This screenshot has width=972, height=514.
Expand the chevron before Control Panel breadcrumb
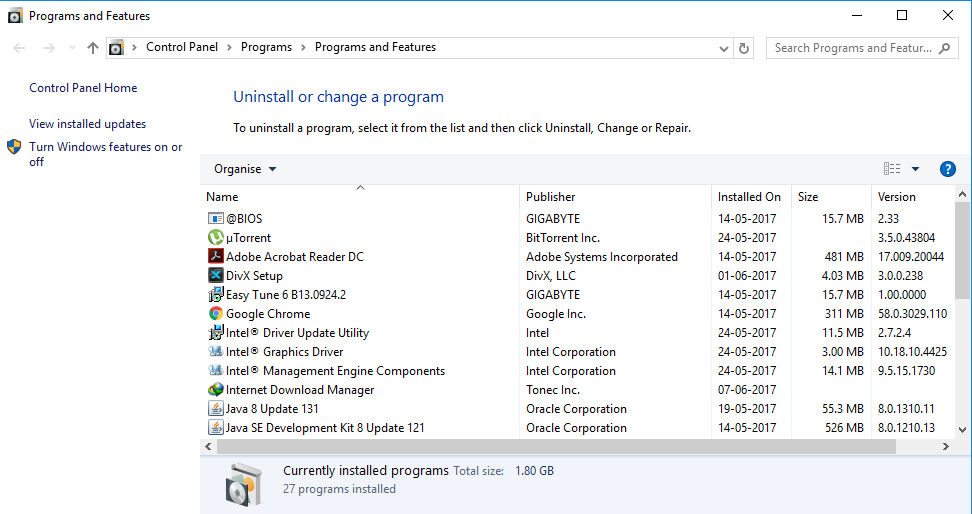(135, 48)
